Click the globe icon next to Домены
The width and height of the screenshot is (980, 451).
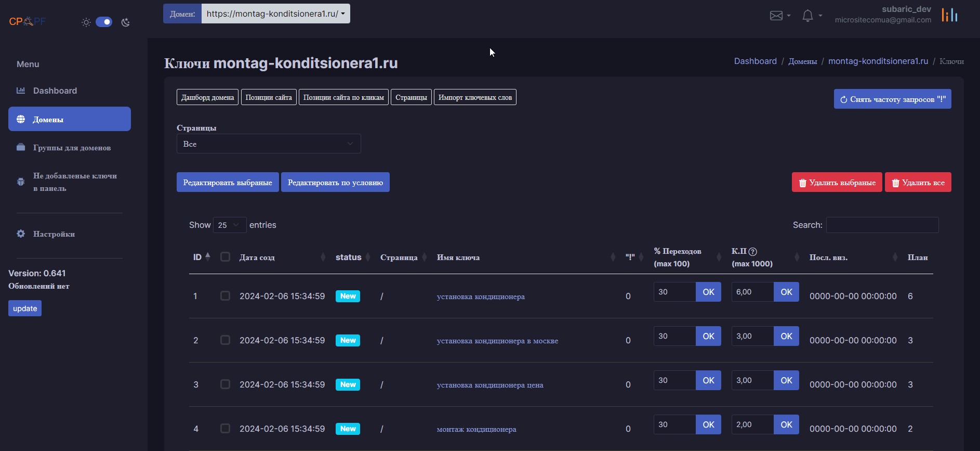tap(21, 119)
